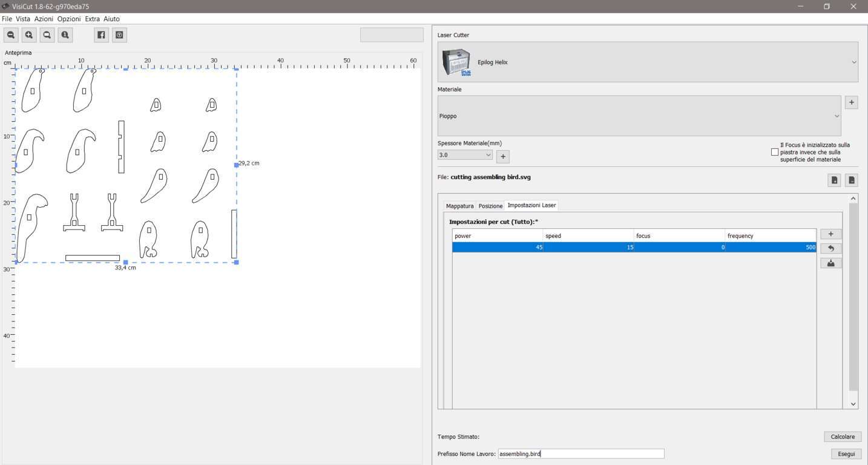Click the frequency column header
This screenshot has height=465, width=868.
click(771, 236)
